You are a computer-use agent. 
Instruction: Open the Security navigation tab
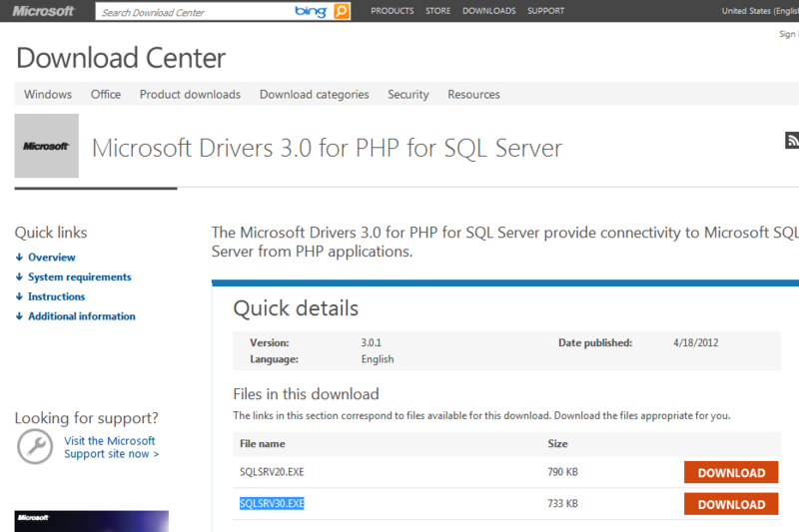pos(408,95)
